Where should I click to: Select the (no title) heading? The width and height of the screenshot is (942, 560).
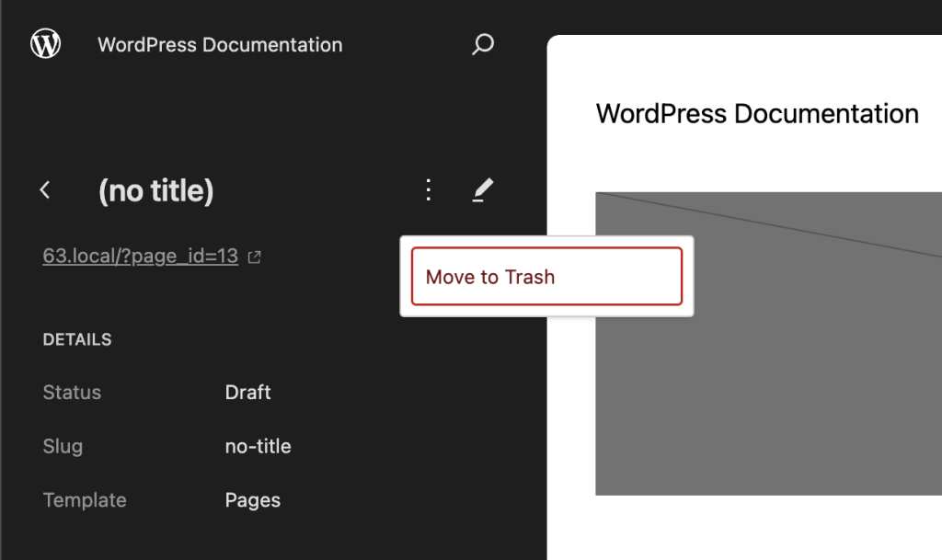tap(155, 191)
